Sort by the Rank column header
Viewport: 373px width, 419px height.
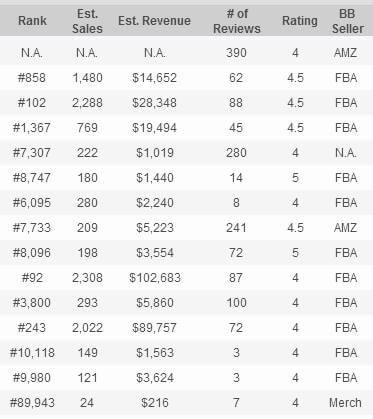click(32, 21)
